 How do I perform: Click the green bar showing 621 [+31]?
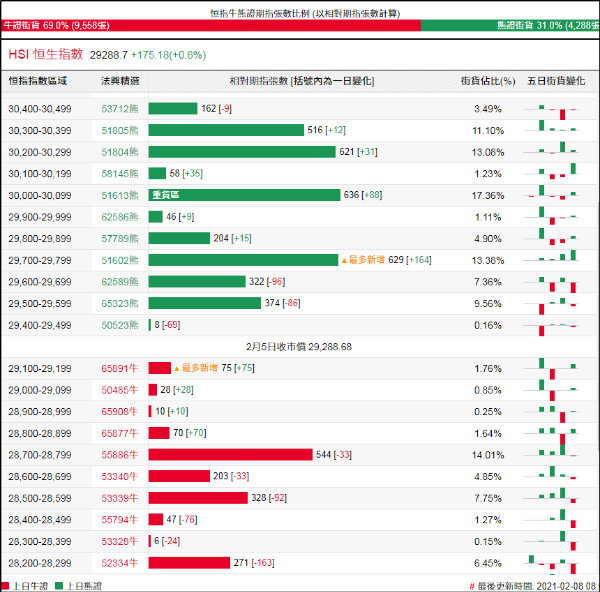pos(242,152)
